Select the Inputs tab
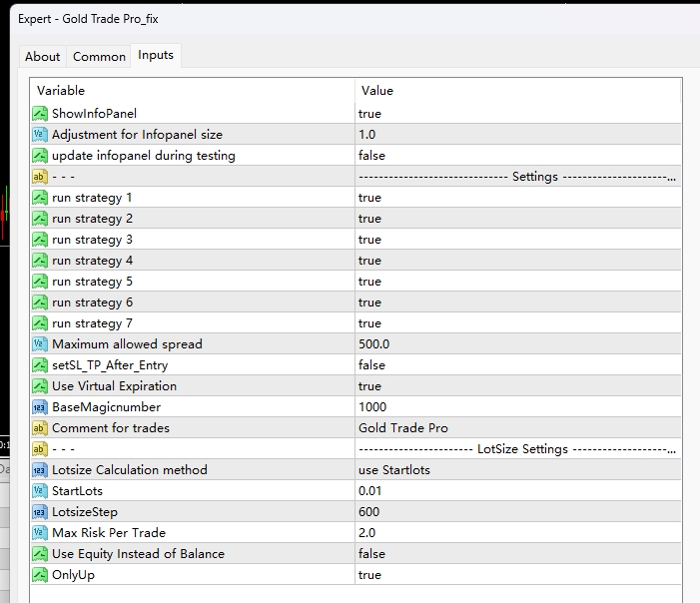The width and height of the screenshot is (700, 603). point(156,55)
